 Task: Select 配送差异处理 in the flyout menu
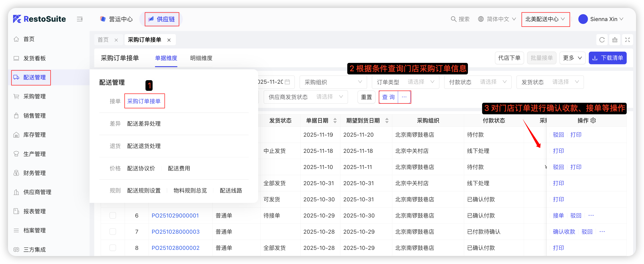tap(144, 124)
